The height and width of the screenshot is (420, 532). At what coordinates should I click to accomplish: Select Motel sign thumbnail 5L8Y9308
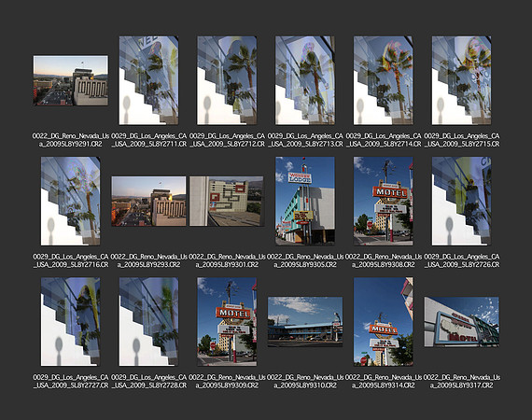[383, 201]
